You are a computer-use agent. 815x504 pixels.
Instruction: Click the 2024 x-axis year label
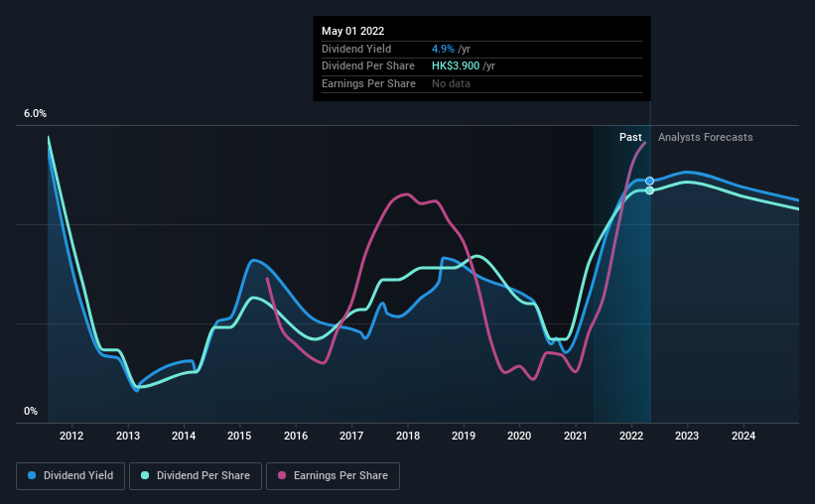(x=744, y=436)
